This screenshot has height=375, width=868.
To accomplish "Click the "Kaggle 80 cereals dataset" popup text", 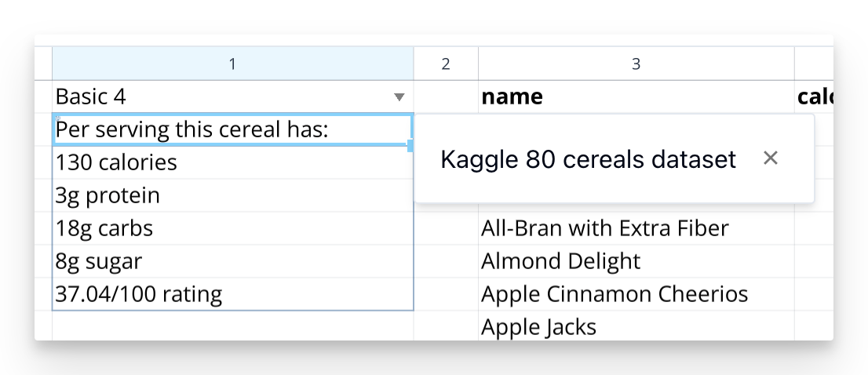I will click(x=588, y=159).
